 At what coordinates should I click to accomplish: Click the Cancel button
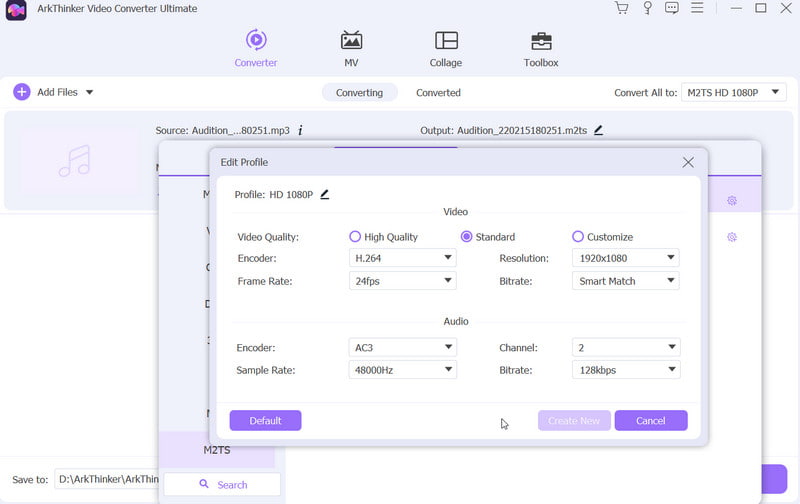point(651,420)
